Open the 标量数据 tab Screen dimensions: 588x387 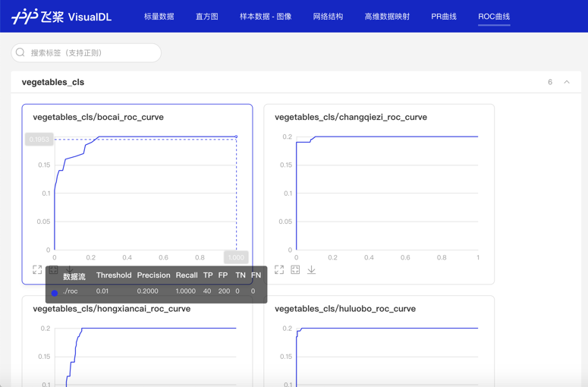pyautogui.click(x=159, y=17)
